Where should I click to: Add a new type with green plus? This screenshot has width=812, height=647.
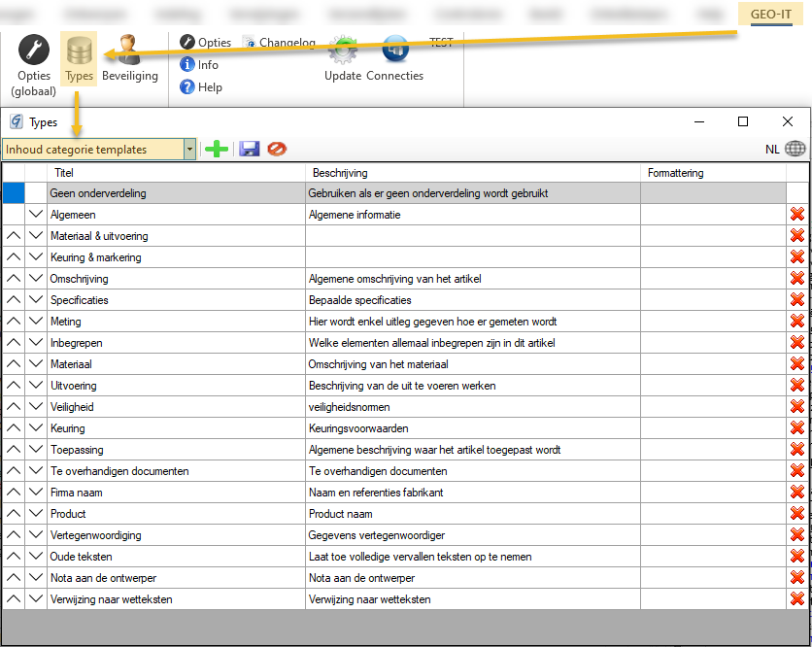tap(217, 150)
